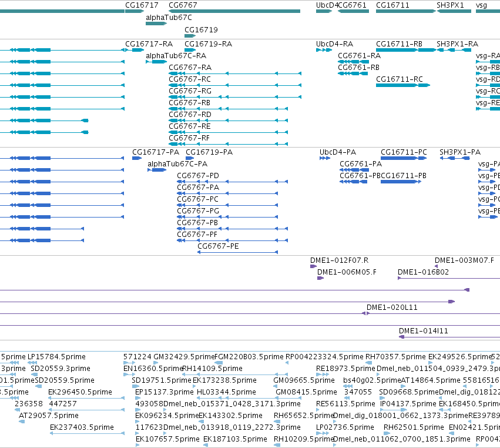Select the RE18973.5prime EST label
Image resolution: width=500 pixels, height=448 pixels.
(x=345, y=369)
